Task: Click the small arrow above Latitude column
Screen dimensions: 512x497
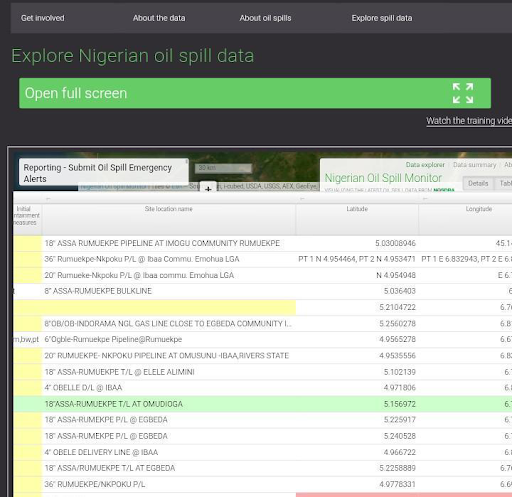Action: (x=302, y=199)
